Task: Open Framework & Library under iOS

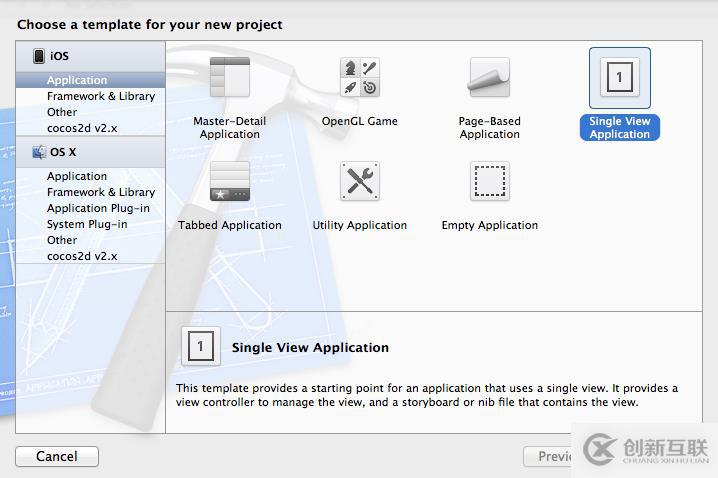Action: (x=90, y=96)
